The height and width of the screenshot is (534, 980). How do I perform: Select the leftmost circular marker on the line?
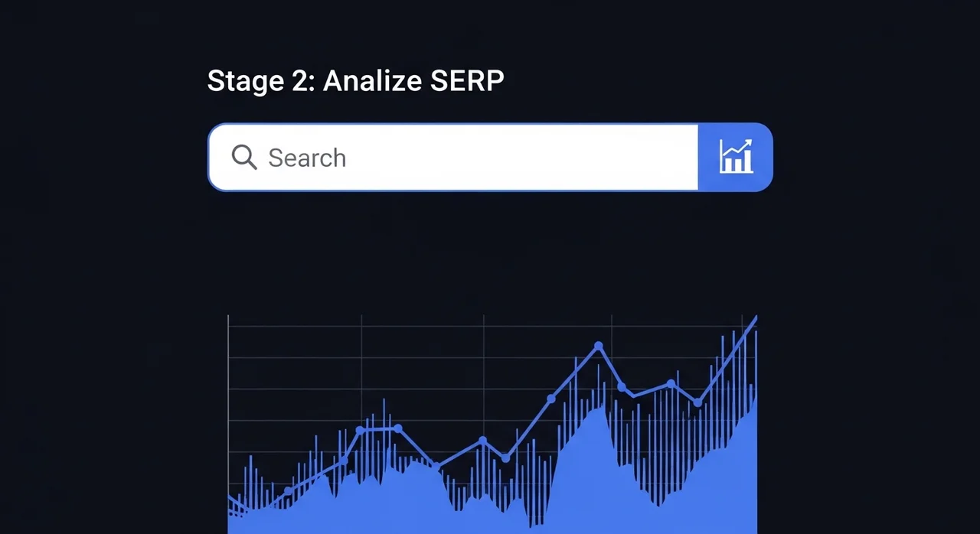point(288,490)
